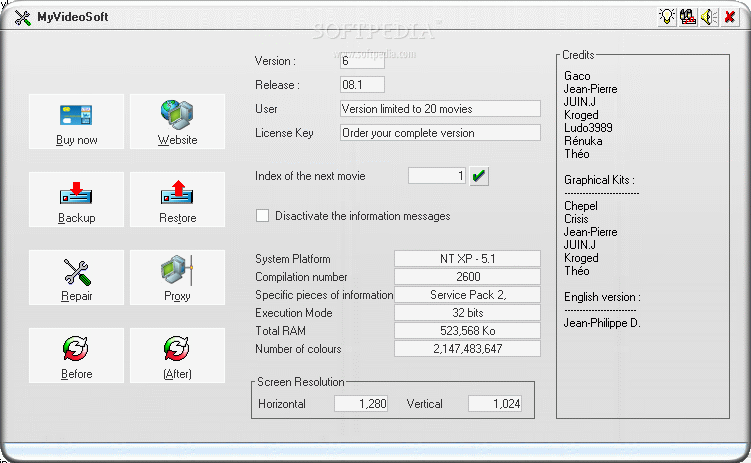
Task: Click the User field
Action: [440, 109]
